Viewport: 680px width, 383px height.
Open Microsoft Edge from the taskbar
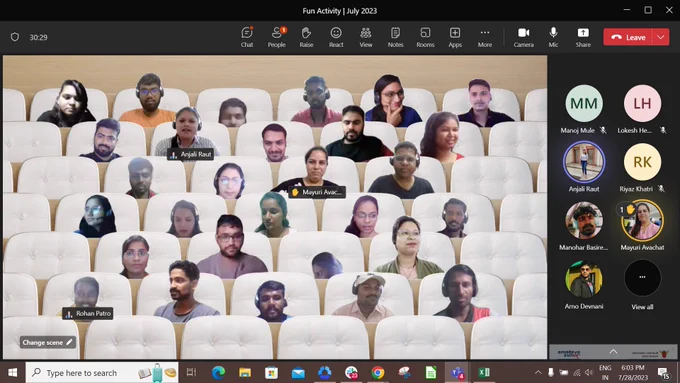(218, 373)
